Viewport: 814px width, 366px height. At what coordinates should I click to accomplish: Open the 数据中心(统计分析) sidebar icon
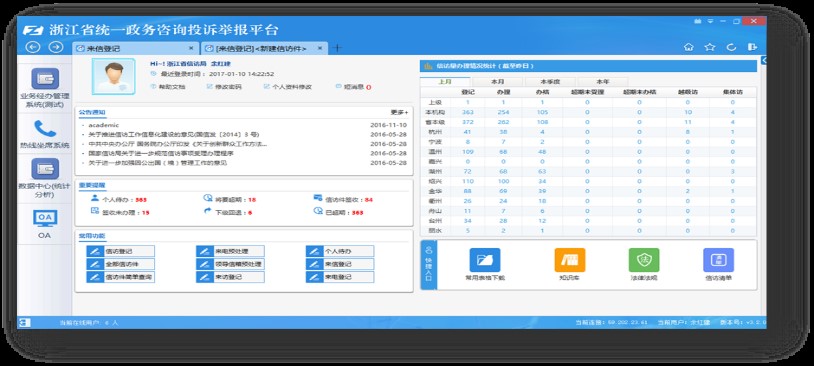[45, 169]
